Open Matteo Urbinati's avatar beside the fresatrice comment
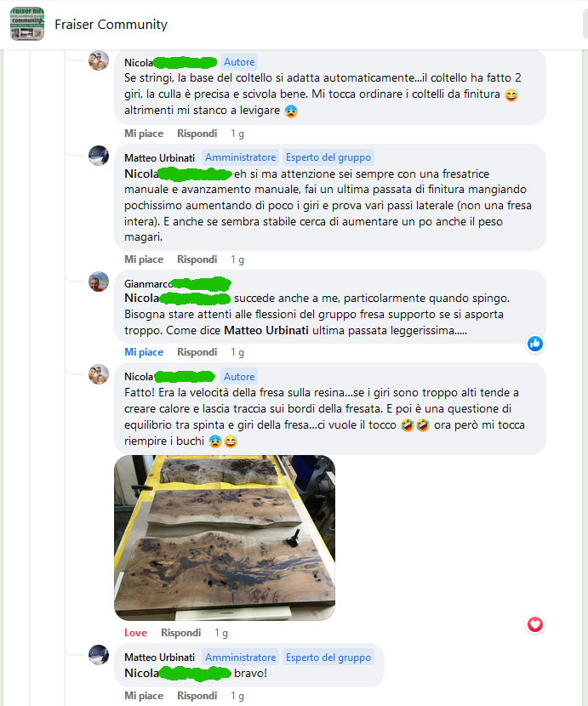This screenshot has height=706, width=588. 98,156
